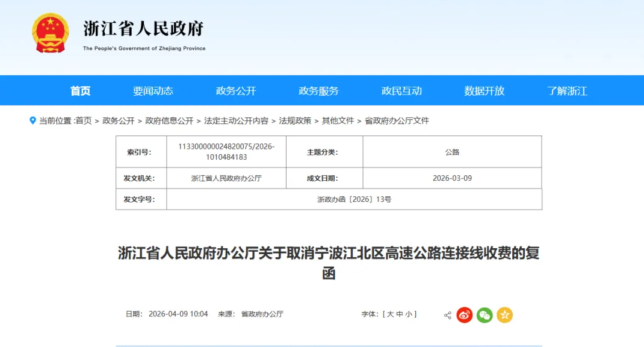Select 政务服务 navigation item
This screenshot has height=347, width=644.
tap(318, 91)
